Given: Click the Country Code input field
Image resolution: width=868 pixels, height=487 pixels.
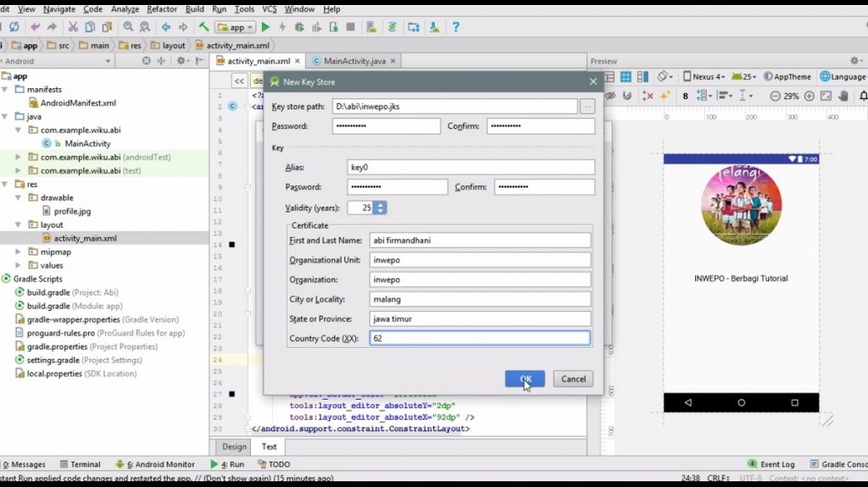Looking at the screenshot, I should [x=479, y=338].
